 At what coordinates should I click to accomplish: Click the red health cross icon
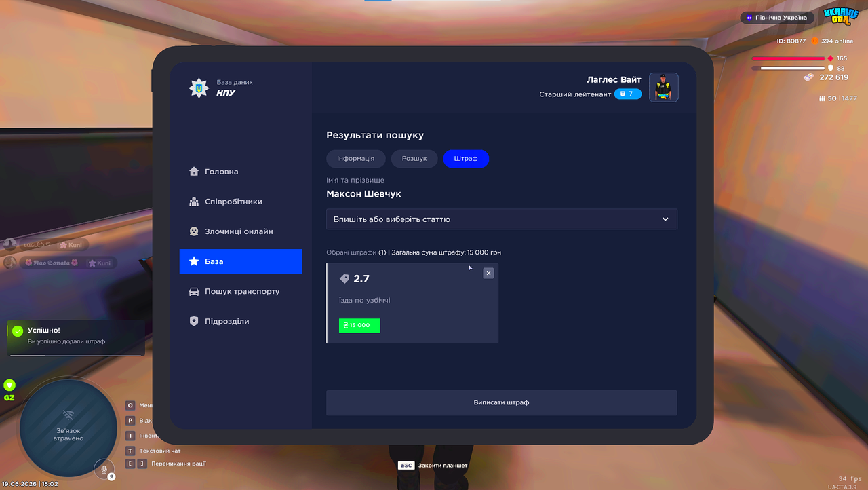point(830,58)
